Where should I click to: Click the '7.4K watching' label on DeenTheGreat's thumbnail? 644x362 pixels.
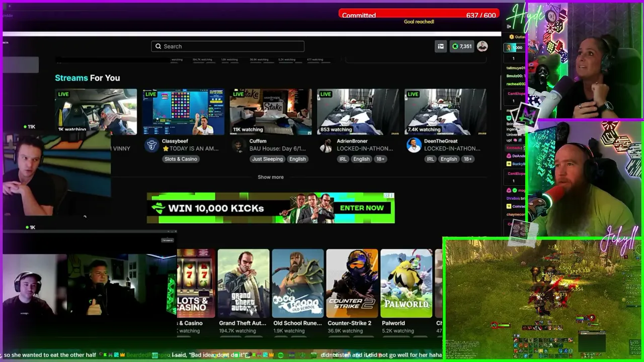point(424,129)
